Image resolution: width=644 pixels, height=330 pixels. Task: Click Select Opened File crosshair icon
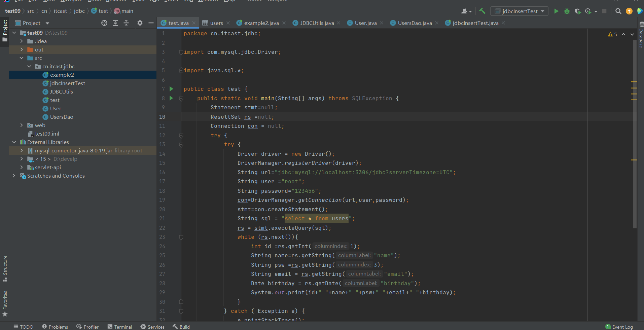coord(104,23)
